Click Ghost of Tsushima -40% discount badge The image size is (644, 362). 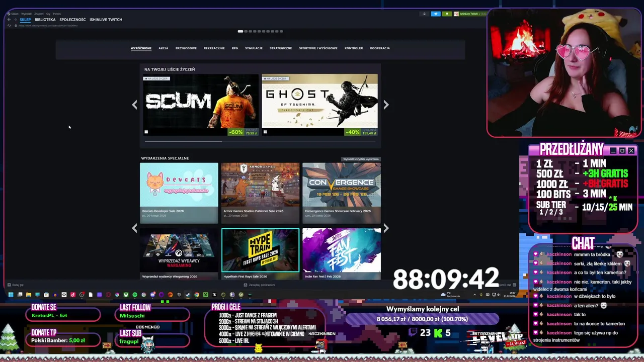pyautogui.click(x=353, y=132)
